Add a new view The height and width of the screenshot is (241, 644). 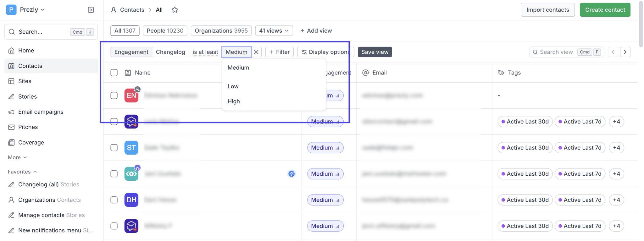316,30
